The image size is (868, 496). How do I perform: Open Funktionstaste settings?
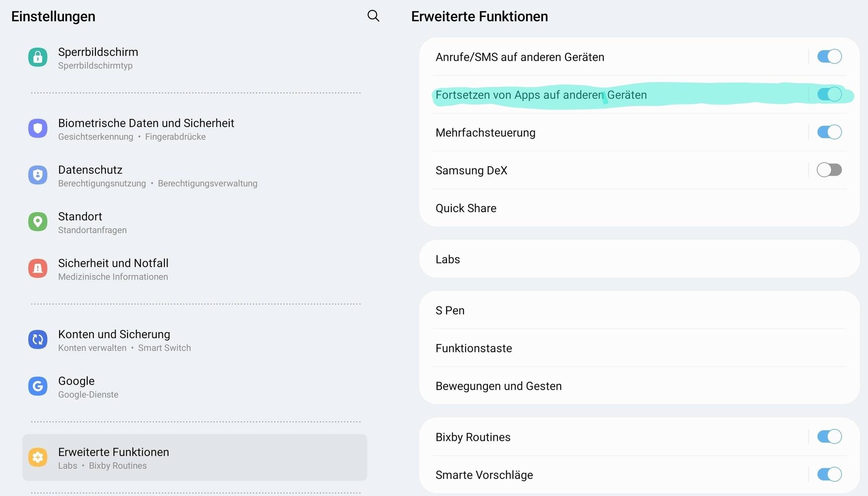pos(473,348)
